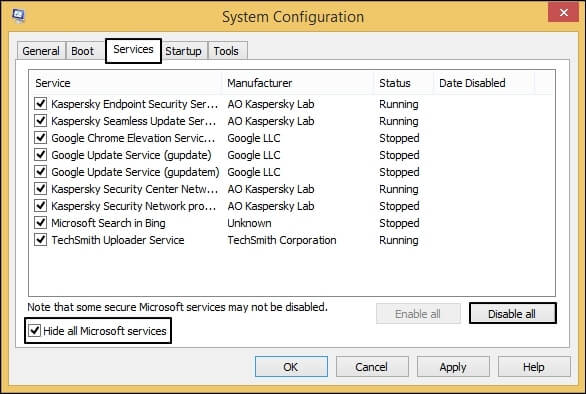Select the Kaspersky Security Network pro… row name
Screen dimensions: 586x394
click(x=133, y=206)
